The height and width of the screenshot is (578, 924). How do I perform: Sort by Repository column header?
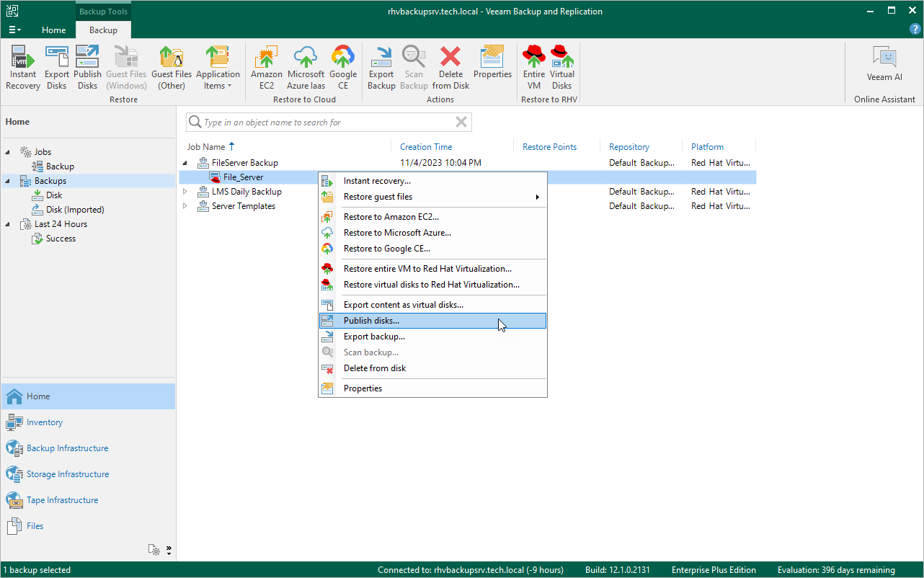(629, 147)
